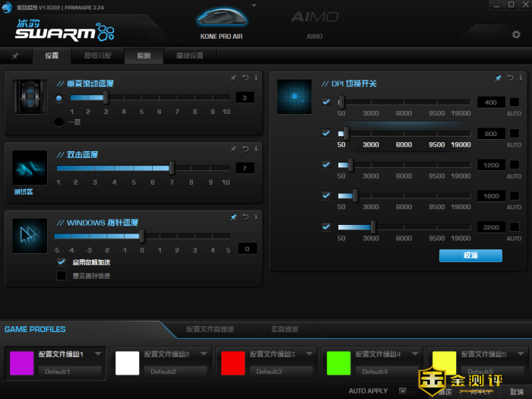Image resolution: width=532 pixels, height=399 pixels.
Task: Expand the Auto Apply dropdown arrow
Action: (x=403, y=391)
